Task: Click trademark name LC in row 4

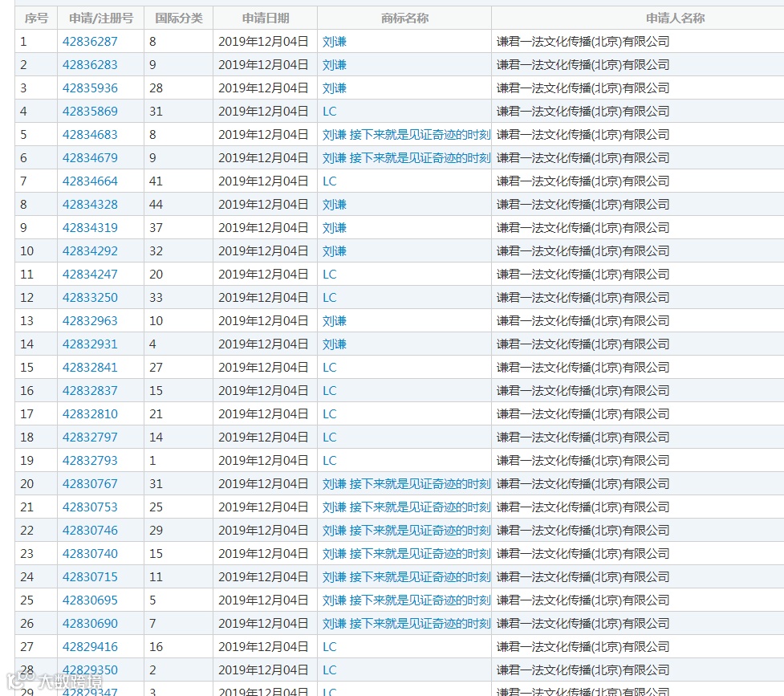Action: (330, 112)
